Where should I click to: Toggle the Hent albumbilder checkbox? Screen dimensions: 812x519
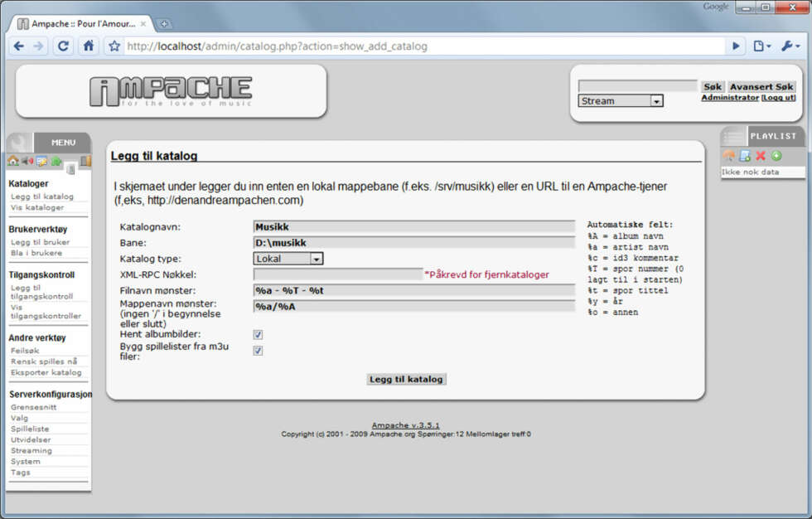tap(258, 335)
